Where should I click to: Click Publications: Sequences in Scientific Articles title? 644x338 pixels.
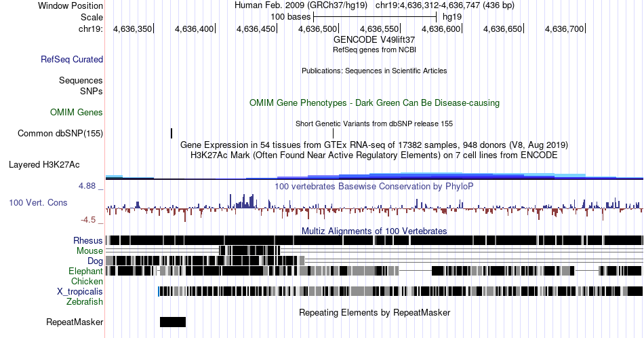374,71
